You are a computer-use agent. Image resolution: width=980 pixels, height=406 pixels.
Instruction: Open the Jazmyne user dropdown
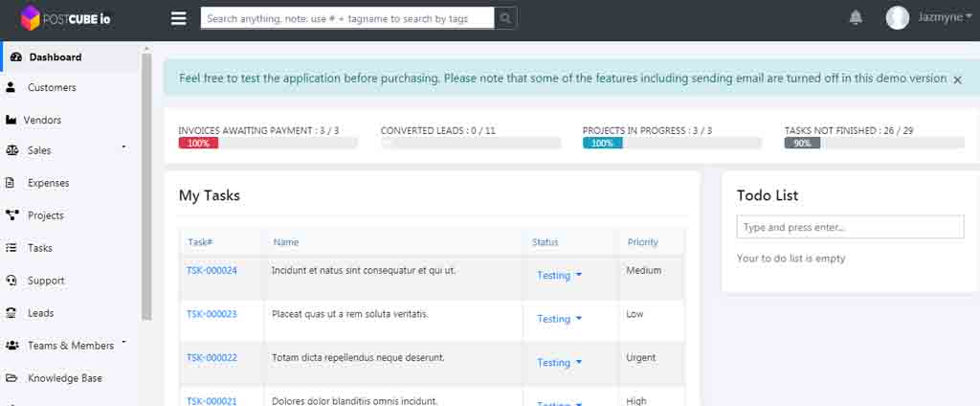[x=945, y=17]
